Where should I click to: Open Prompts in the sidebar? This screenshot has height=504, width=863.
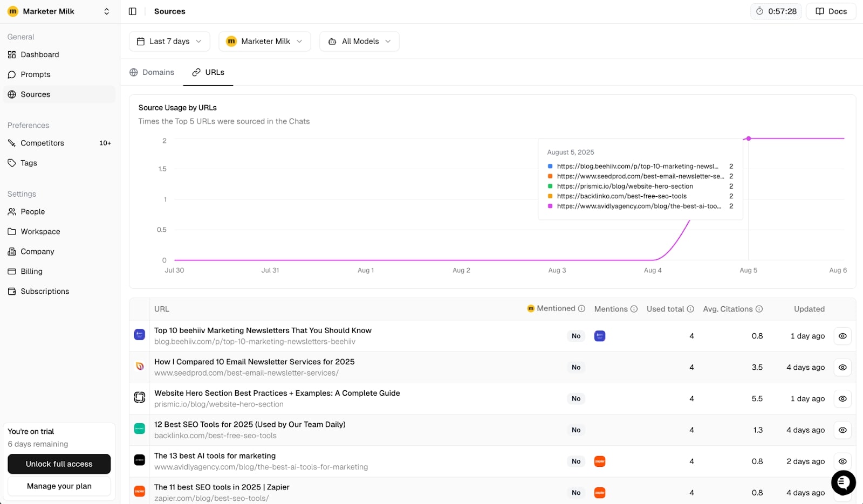click(59, 74)
